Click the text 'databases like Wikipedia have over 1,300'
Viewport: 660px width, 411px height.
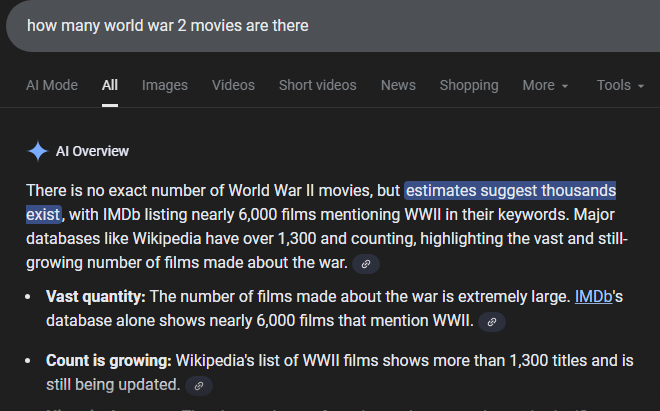171,239
